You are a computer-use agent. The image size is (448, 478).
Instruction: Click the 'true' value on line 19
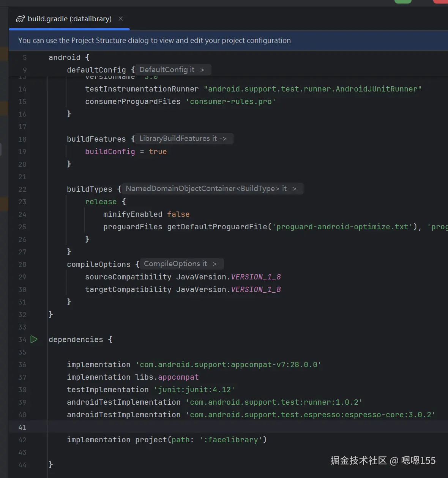coord(158,151)
